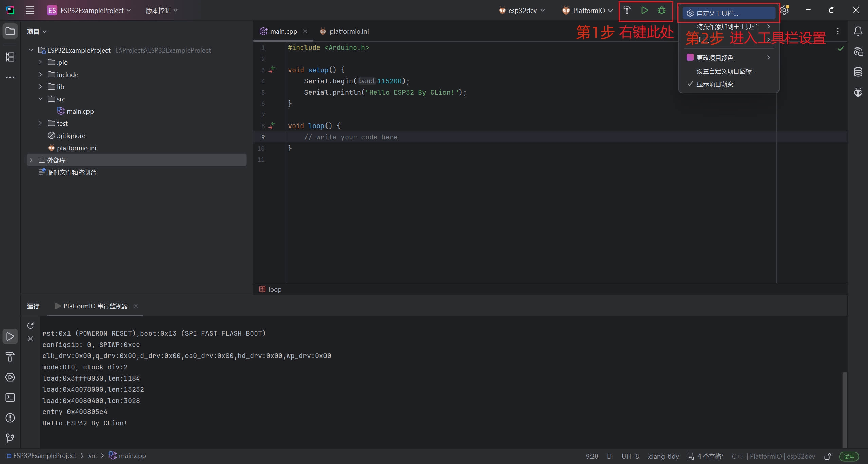Open PlatformIO alien icon in right sidebar
The width and height of the screenshot is (868, 464).
point(858,92)
